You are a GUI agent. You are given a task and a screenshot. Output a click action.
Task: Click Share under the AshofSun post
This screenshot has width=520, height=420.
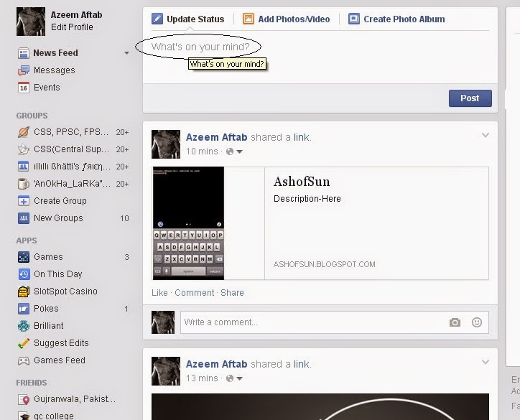click(x=232, y=293)
